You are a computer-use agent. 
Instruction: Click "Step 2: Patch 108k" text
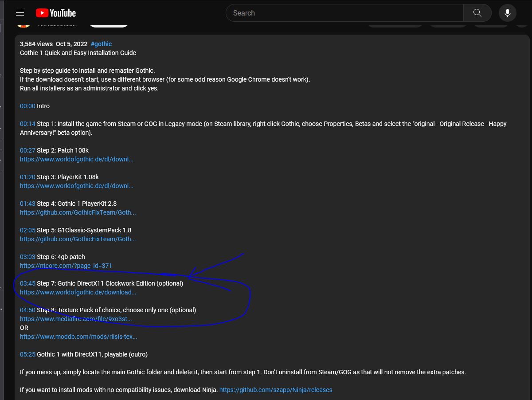(63, 150)
